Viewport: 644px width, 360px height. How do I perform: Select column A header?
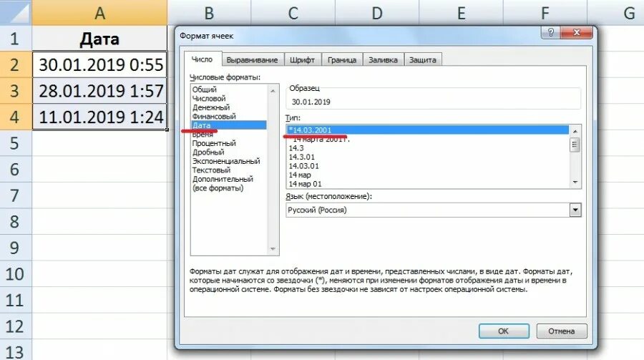tap(99, 13)
